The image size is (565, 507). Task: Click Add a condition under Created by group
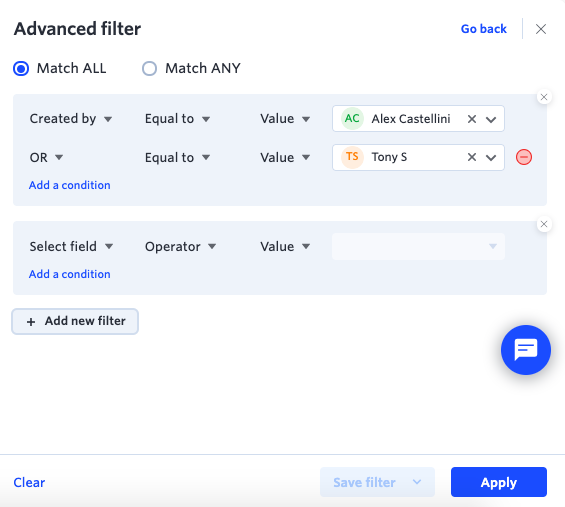tap(70, 185)
